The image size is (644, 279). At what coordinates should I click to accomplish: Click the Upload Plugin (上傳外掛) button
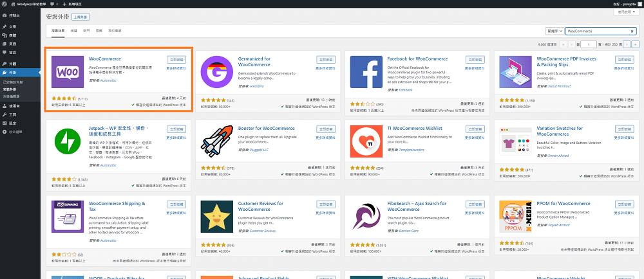point(80,17)
